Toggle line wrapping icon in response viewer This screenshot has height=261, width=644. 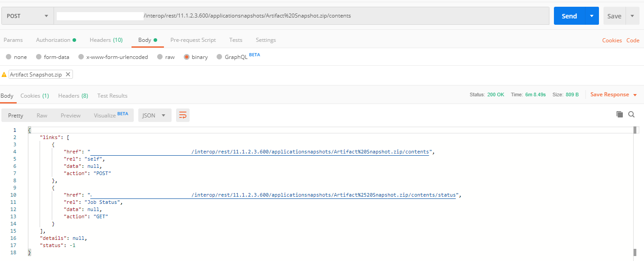(x=182, y=115)
